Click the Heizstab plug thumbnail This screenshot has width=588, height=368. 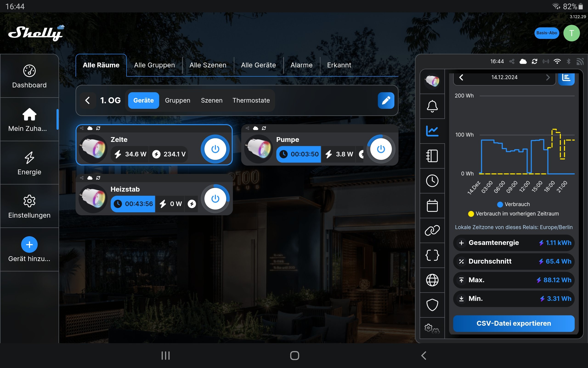pos(93,198)
